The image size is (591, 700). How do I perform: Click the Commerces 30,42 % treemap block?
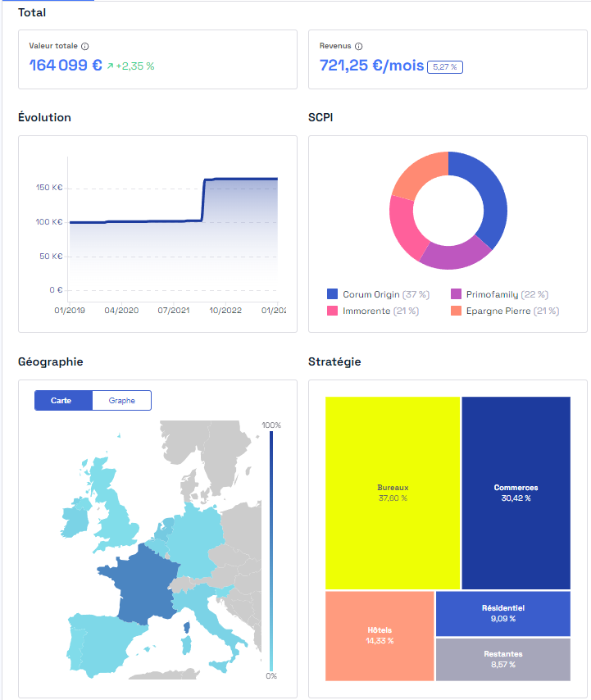pos(516,493)
